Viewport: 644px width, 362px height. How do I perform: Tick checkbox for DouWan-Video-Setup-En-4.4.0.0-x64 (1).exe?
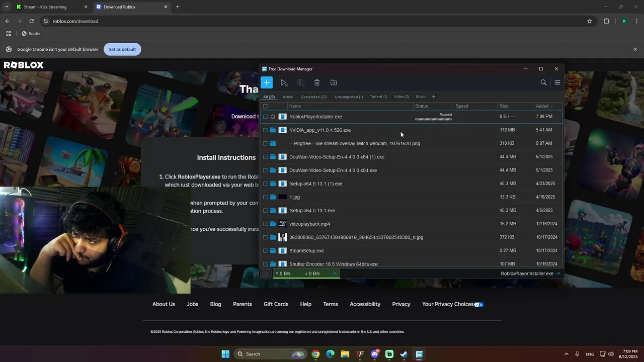tap(265, 157)
